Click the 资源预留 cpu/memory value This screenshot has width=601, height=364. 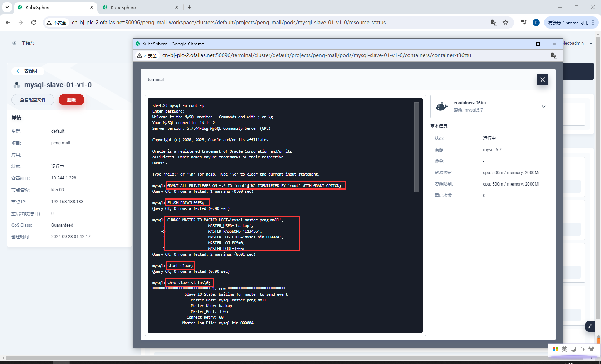click(511, 173)
